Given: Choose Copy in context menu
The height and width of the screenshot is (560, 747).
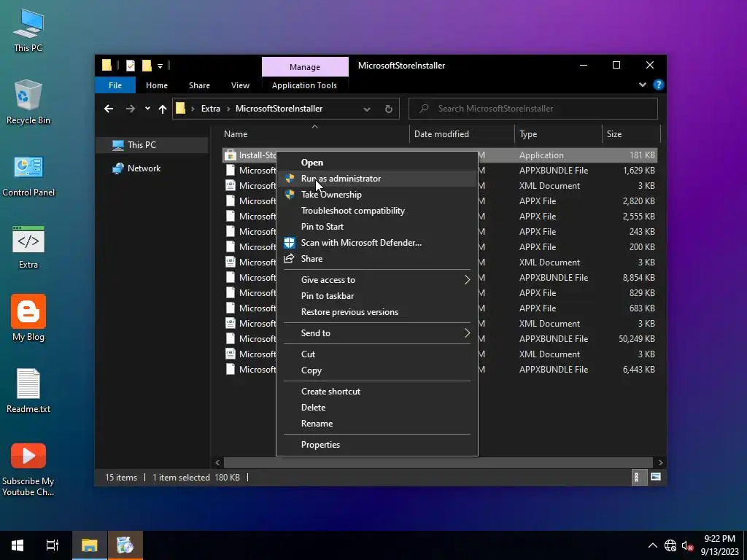Looking at the screenshot, I should 377,370.
